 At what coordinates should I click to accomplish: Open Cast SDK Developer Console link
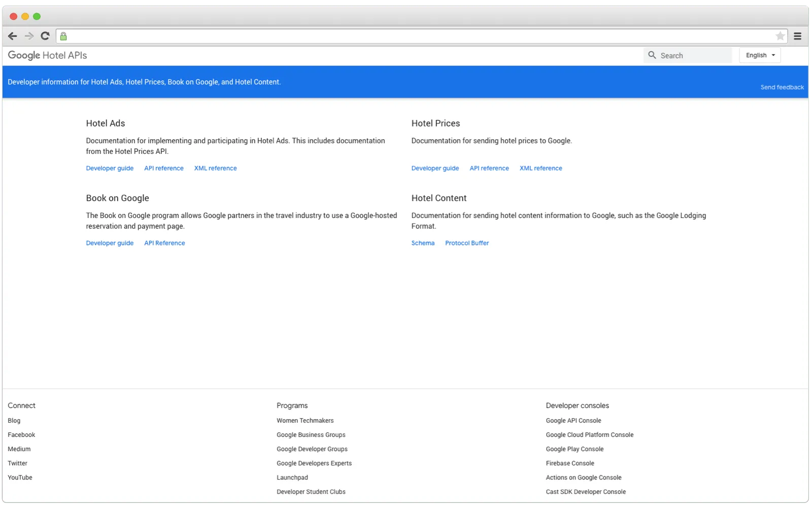click(586, 492)
